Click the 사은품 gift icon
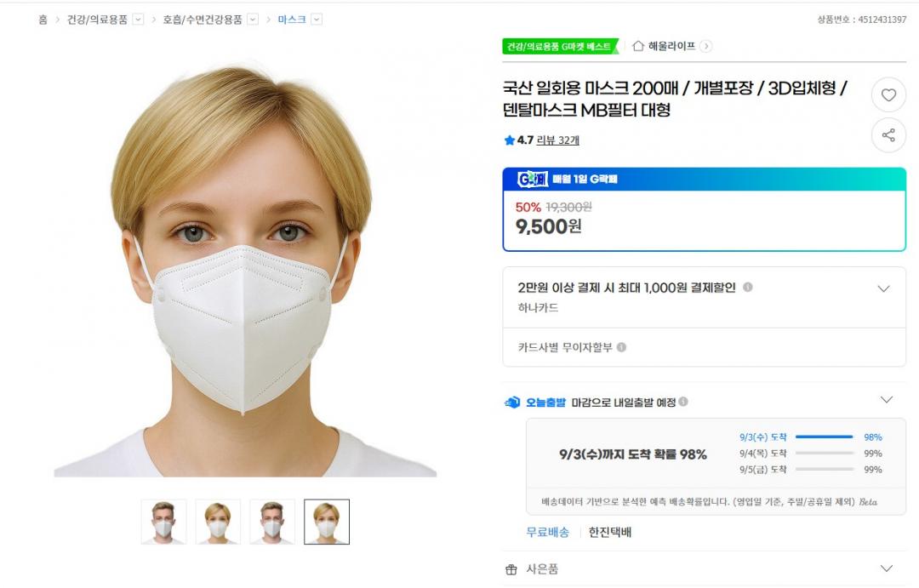The width and height of the screenshot is (919, 588). tap(511, 569)
